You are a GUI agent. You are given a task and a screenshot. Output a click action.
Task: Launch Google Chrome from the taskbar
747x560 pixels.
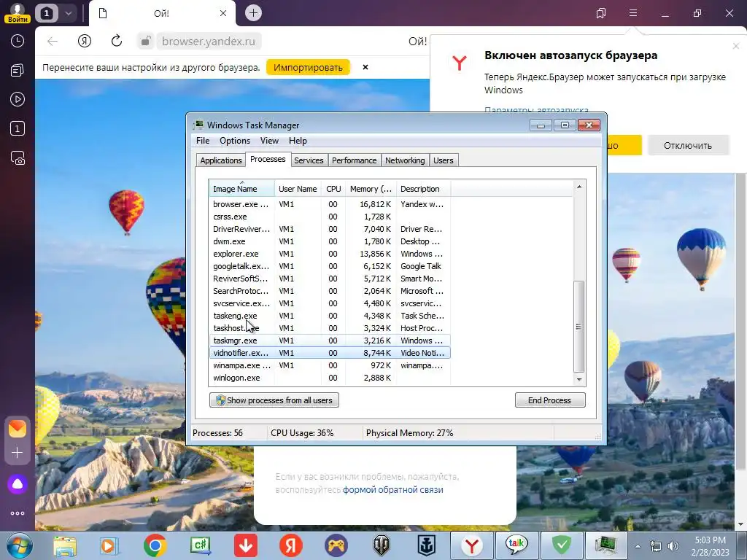155,545
